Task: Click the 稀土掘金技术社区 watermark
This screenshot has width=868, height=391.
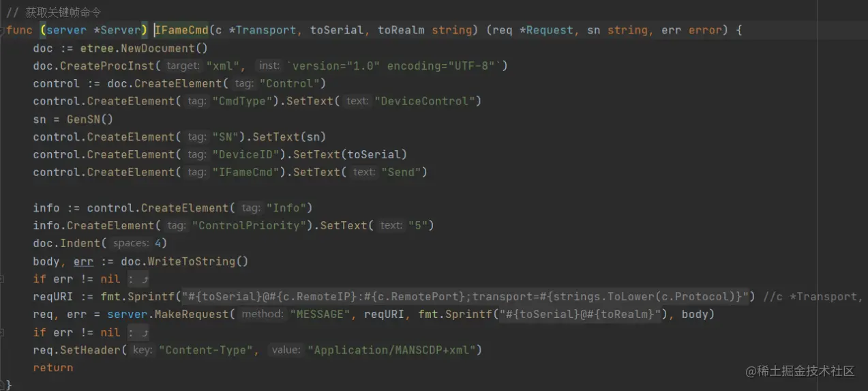Action: tap(799, 371)
